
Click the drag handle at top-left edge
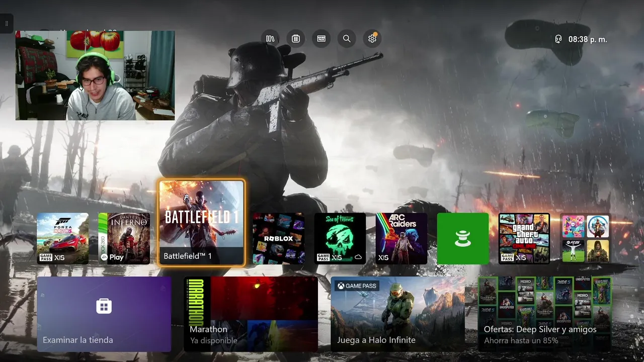coord(6,24)
